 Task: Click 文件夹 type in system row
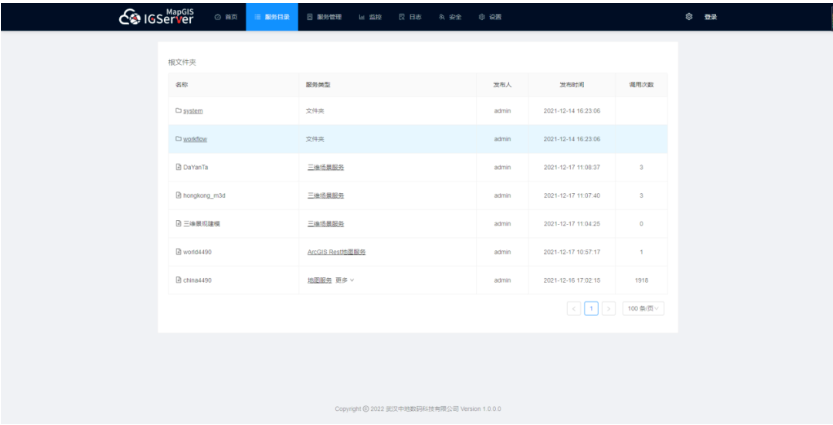(x=315, y=111)
